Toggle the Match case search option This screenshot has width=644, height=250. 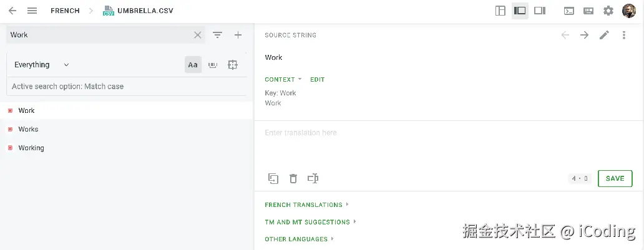click(193, 65)
